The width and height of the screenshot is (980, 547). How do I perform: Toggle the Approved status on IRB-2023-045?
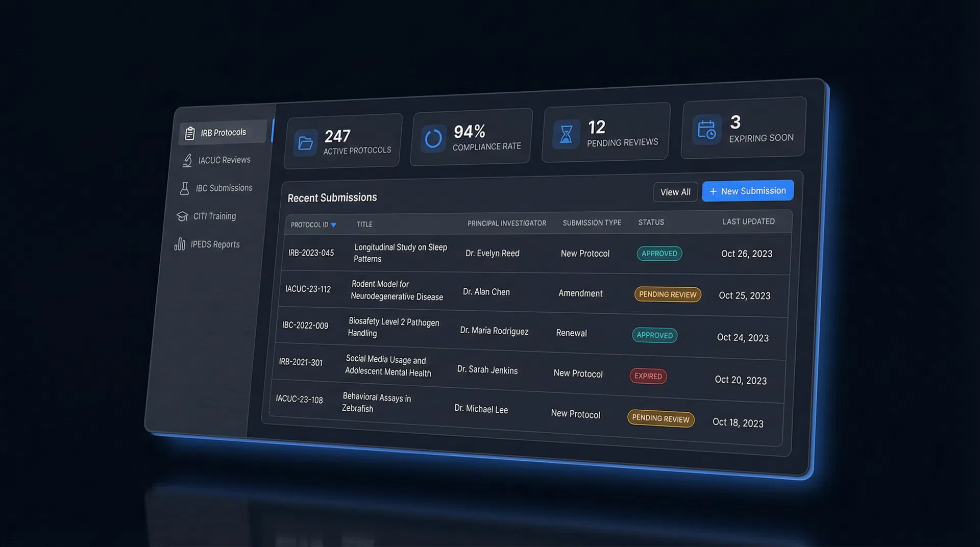pos(659,253)
